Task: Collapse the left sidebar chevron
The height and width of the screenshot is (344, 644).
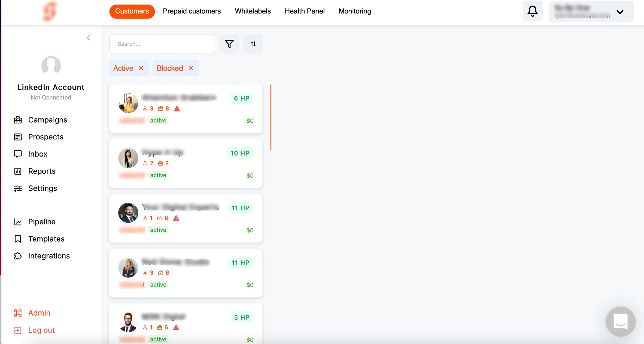Action: tap(88, 38)
